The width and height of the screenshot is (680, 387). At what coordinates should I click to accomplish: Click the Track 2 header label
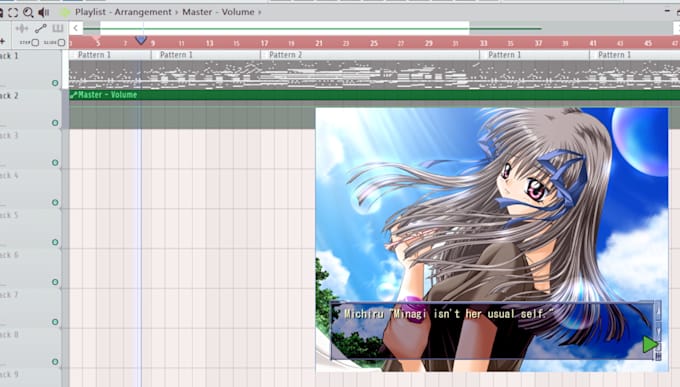click(10, 96)
